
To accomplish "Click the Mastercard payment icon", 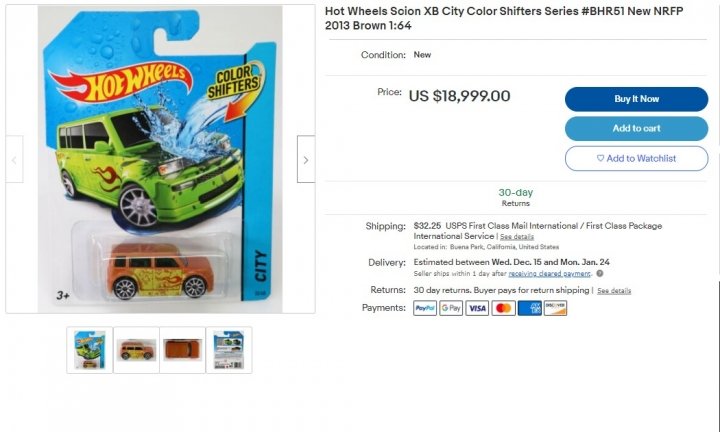I will (503, 308).
